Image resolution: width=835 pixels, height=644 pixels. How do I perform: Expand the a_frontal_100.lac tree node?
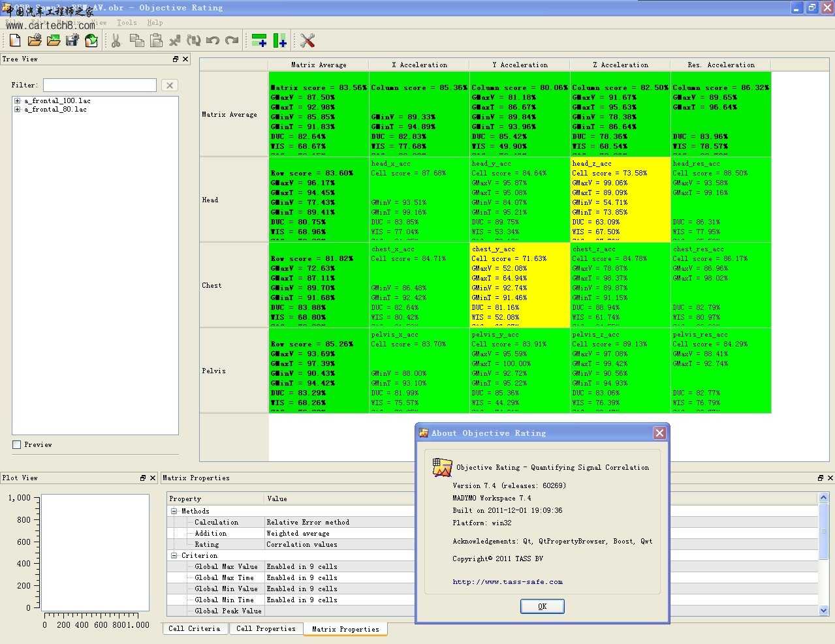(18, 101)
